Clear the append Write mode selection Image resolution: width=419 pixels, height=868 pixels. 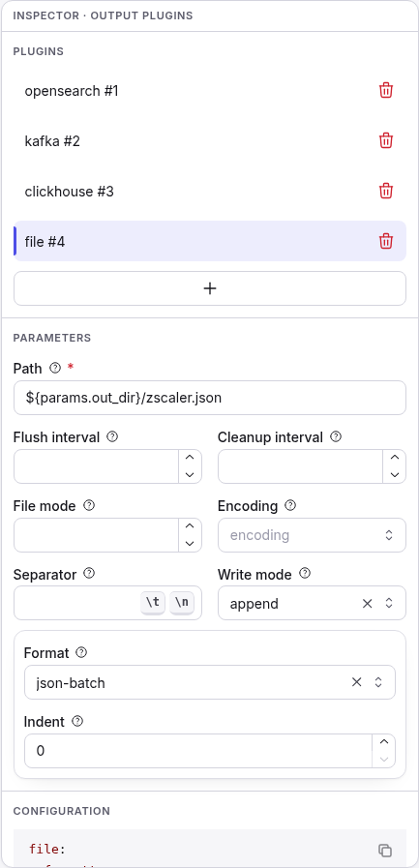pyautogui.click(x=367, y=604)
